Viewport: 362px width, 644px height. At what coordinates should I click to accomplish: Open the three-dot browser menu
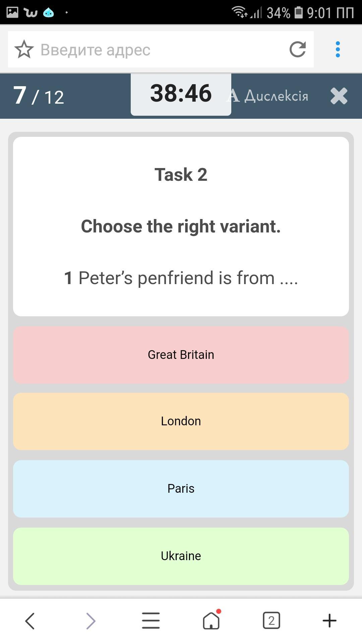coord(338,50)
